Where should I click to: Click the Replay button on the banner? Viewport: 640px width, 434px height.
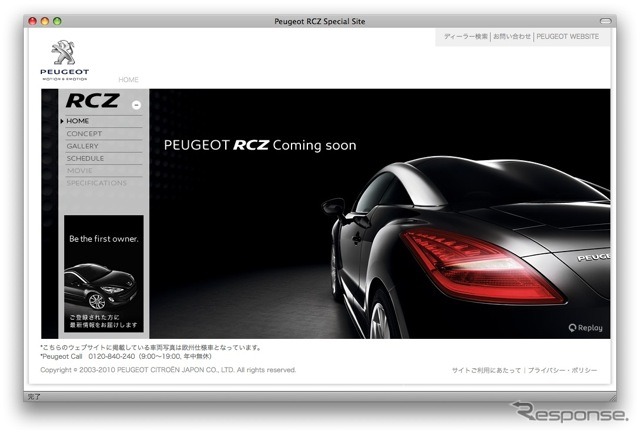585,328
